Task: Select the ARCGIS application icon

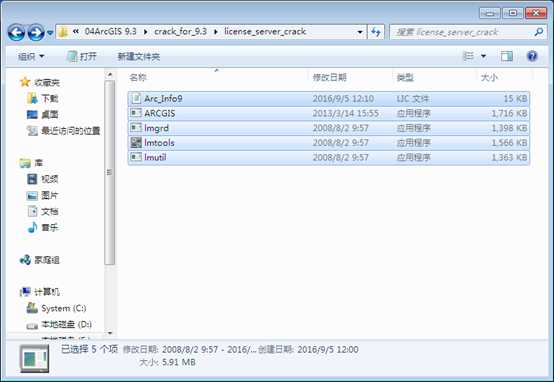Action: [x=136, y=113]
